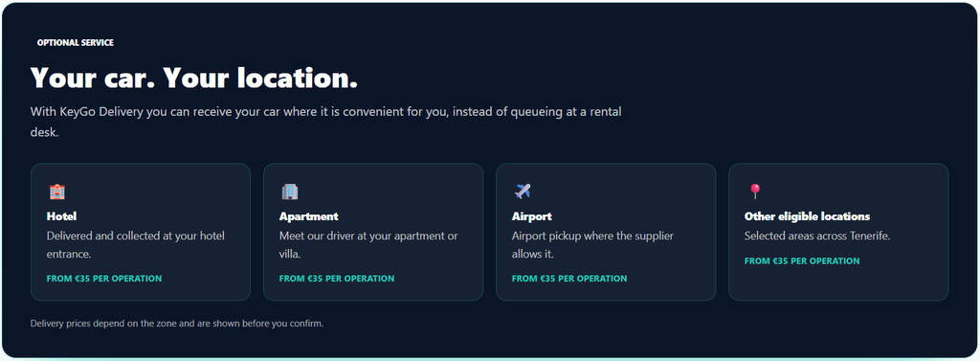
Task: Choose Other eligible locations title
Action: pyautogui.click(x=807, y=216)
